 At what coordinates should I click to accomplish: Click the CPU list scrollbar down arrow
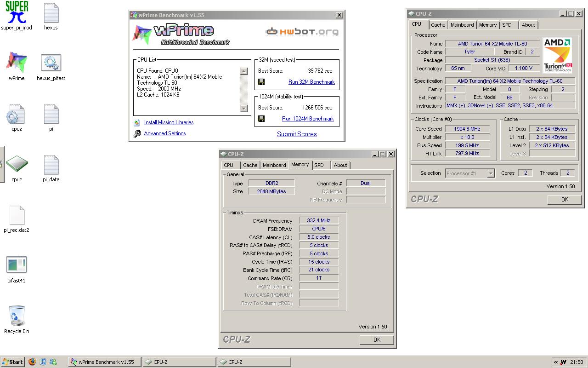[x=244, y=108]
